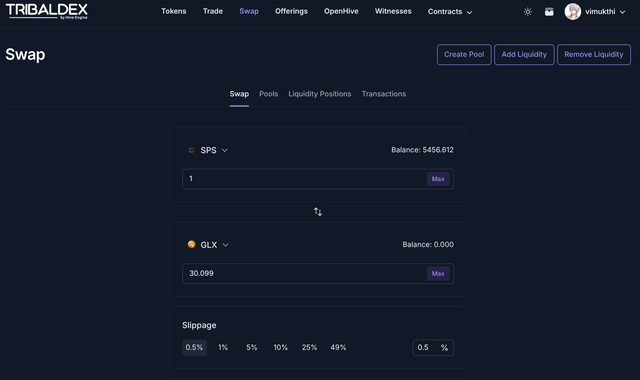This screenshot has height=380, width=640.
Task: Open the Liquidity Positions tab
Action: click(320, 94)
